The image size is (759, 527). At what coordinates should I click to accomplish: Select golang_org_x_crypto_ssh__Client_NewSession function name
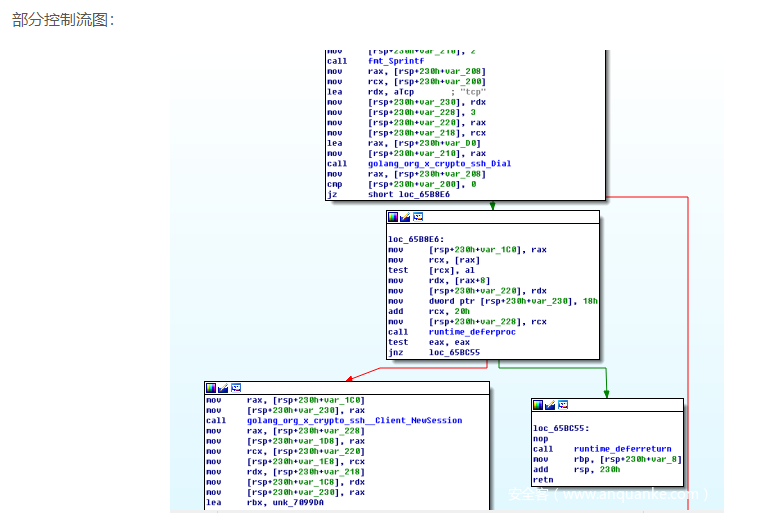click(x=354, y=421)
